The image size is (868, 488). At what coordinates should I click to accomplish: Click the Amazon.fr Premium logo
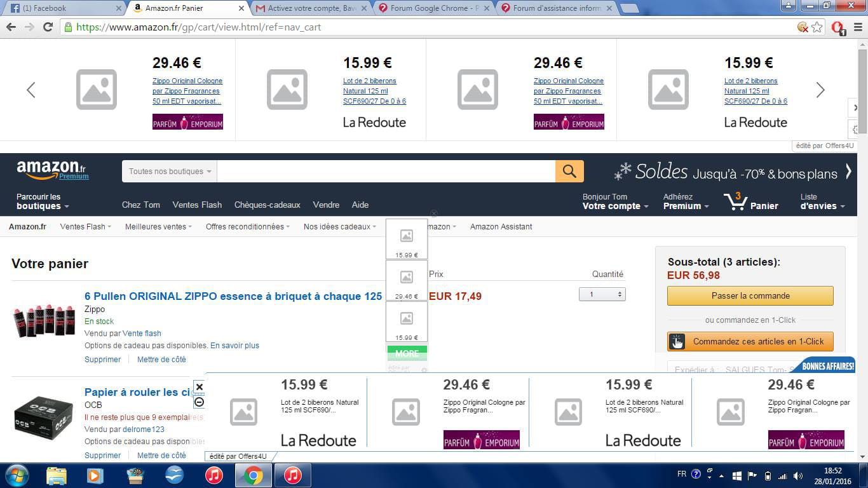point(53,170)
